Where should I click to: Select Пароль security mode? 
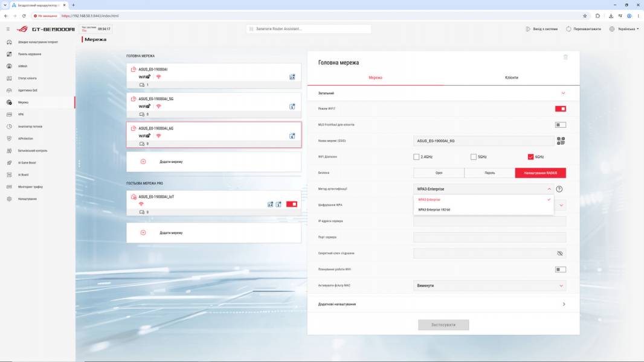tap(489, 173)
